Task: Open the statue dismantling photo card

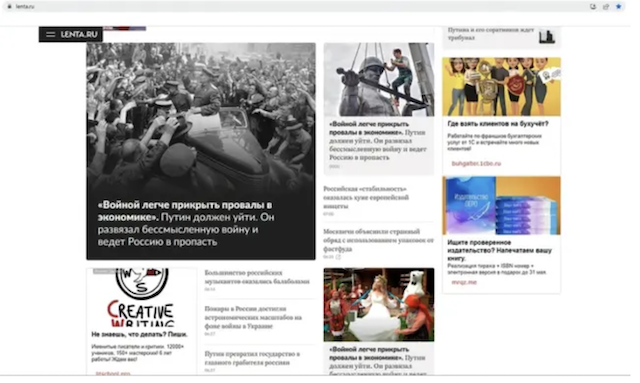Action: [x=379, y=80]
